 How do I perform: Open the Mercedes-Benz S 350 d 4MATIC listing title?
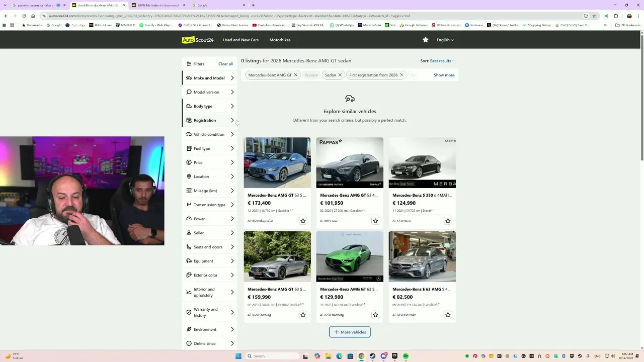(x=422, y=195)
